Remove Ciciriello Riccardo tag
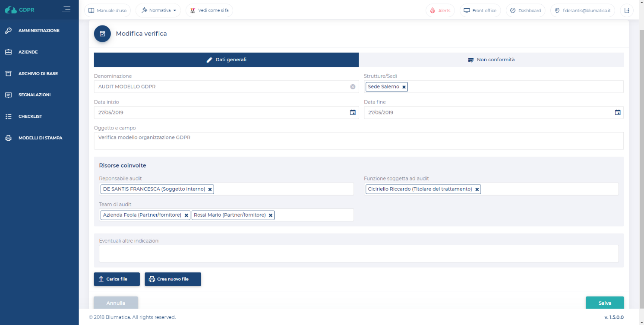 (x=477, y=189)
